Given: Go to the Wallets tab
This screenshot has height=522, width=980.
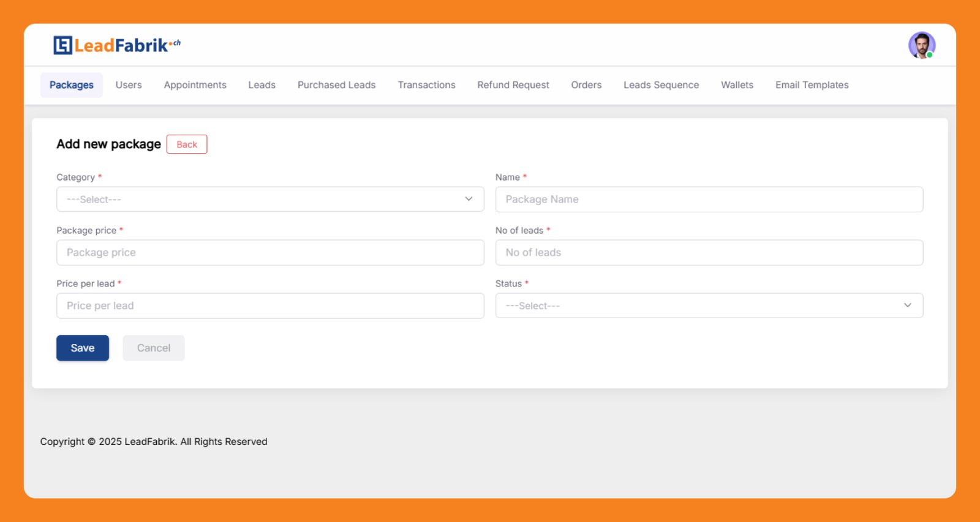Looking at the screenshot, I should [x=737, y=85].
